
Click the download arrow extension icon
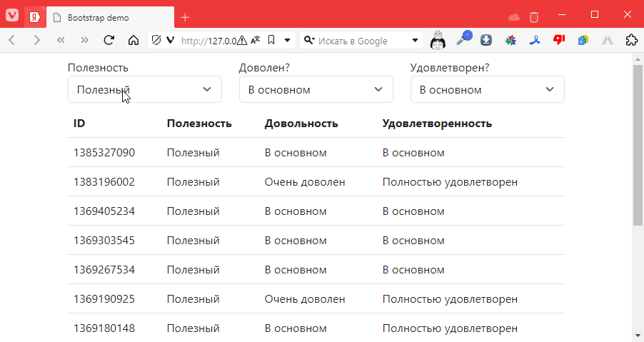tap(486, 41)
